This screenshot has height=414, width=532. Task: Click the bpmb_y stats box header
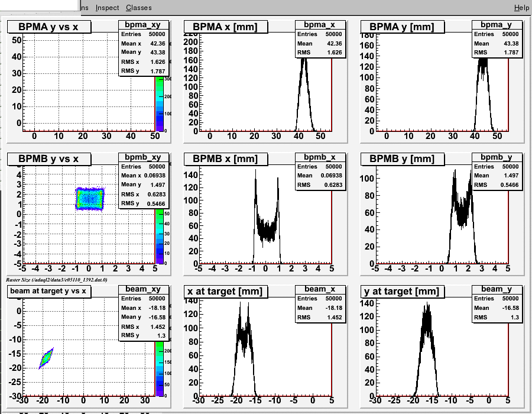pyautogui.click(x=497, y=157)
